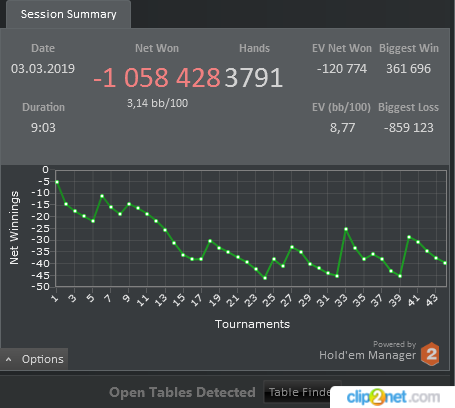This screenshot has height=408, width=455.
Task: Click the x-axis tick label 43
Action: click(432, 300)
